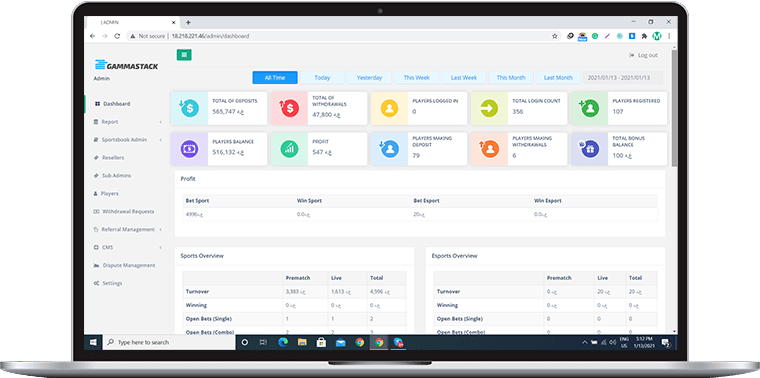Open the date range picker field

click(623, 78)
